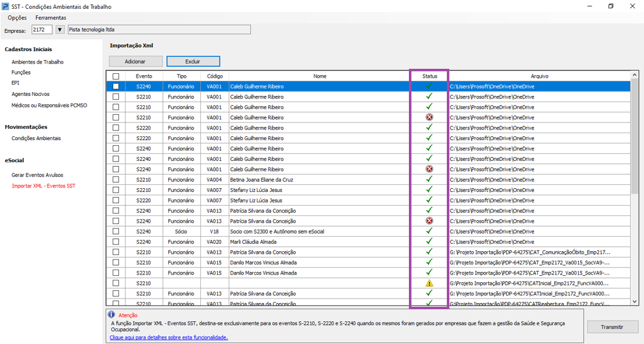Click green check status in the Sócio row
This screenshot has height=344, width=644.
pos(429,232)
